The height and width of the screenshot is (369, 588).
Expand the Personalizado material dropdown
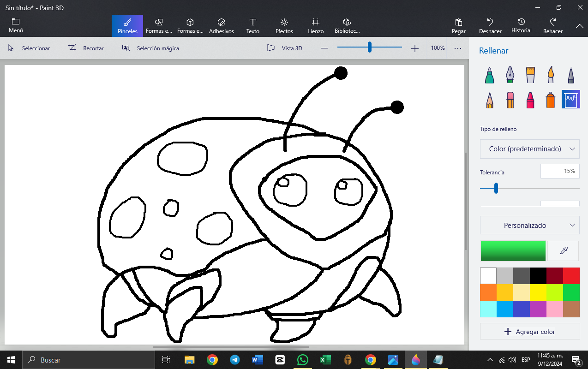click(x=530, y=225)
